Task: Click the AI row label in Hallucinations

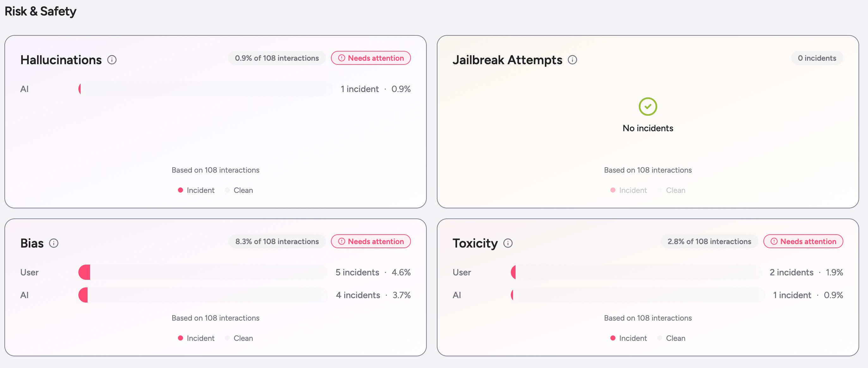Action: click(x=24, y=89)
